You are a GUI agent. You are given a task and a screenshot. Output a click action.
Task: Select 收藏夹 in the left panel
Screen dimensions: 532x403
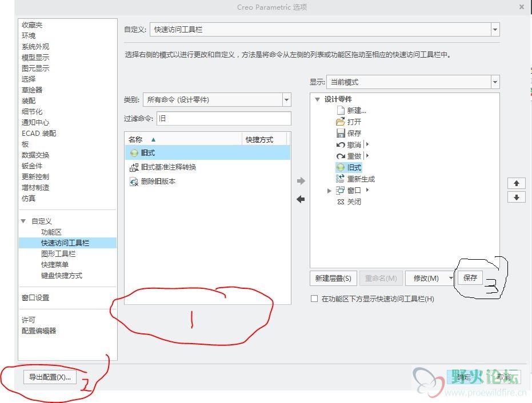(32, 25)
